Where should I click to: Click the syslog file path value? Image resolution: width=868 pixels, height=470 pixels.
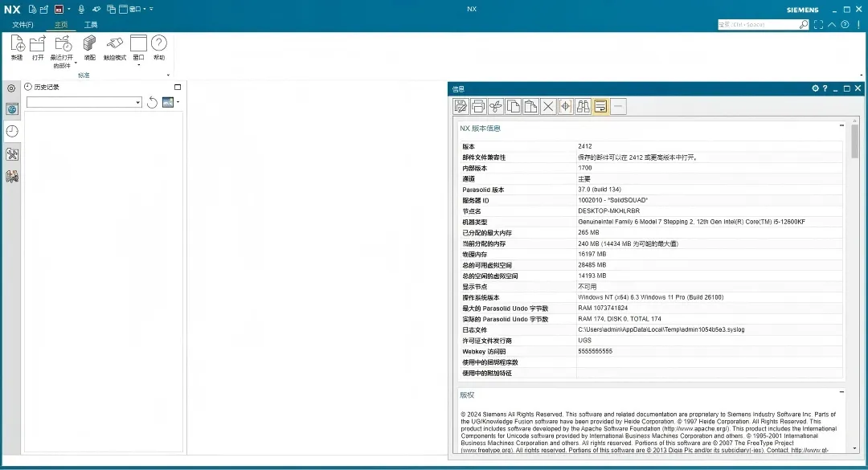(661, 330)
